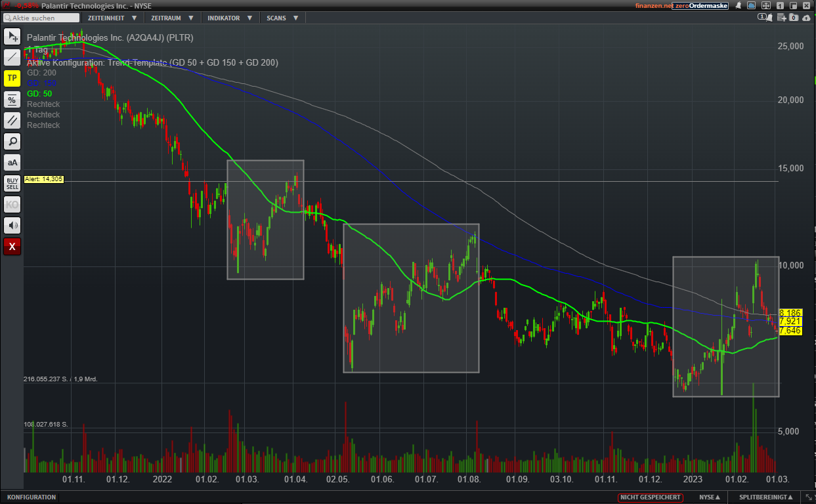Image resolution: width=816 pixels, height=504 pixels.
Task: Click the 216.055.237 S. volume label
Action: click(60, 379)
